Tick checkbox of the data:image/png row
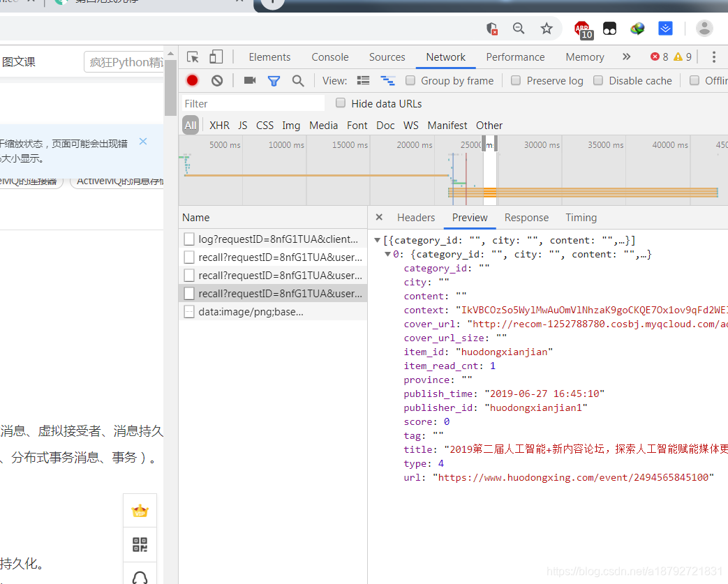 pyautogui.click(x=189, y=311)
